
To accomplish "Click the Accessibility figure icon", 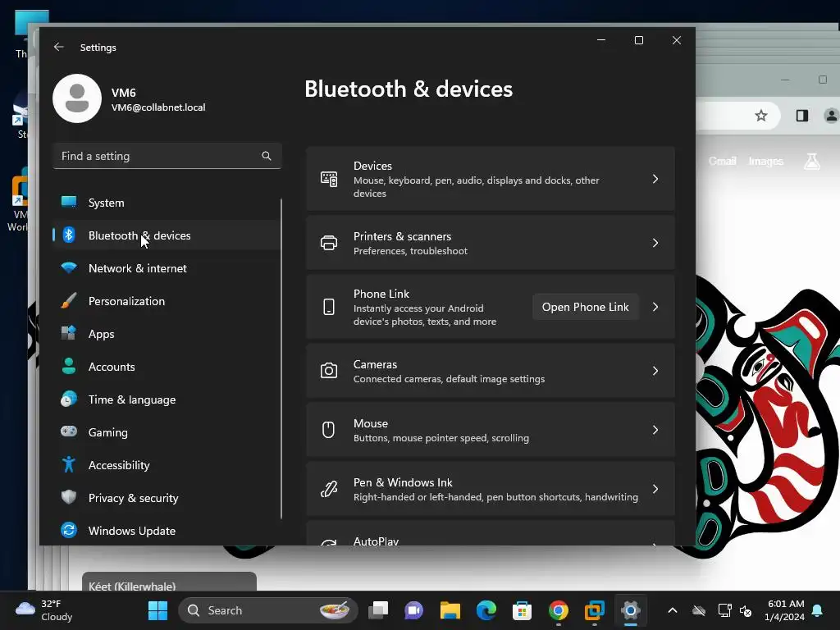I will tap(69, 464).
